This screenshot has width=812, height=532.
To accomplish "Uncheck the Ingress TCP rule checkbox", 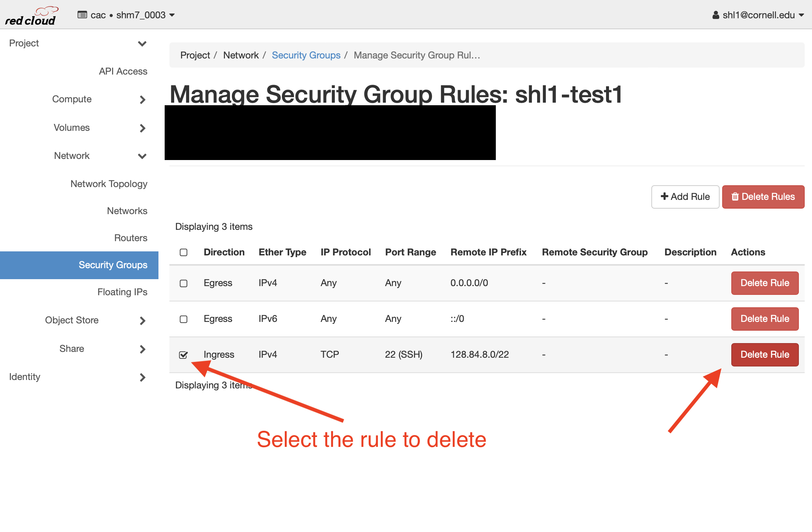I will [x=184, y=355].
